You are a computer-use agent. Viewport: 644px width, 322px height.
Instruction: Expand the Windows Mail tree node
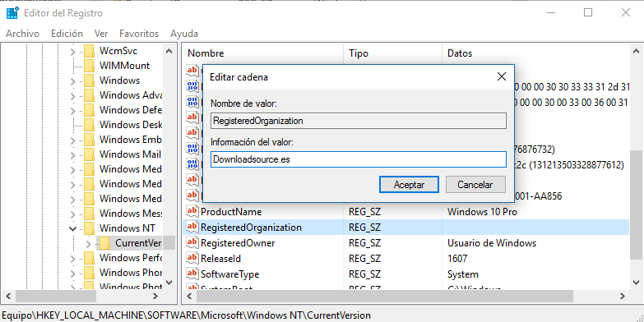(x=72, y=155)
